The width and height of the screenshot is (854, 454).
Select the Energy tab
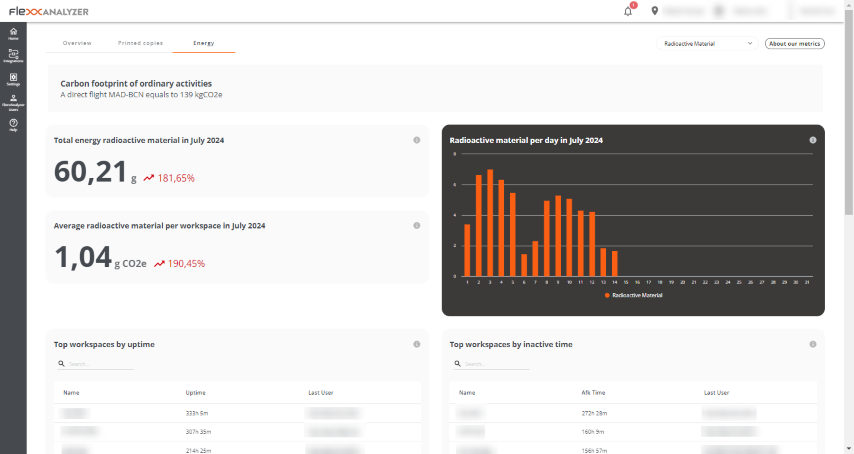tap(204, 43)
